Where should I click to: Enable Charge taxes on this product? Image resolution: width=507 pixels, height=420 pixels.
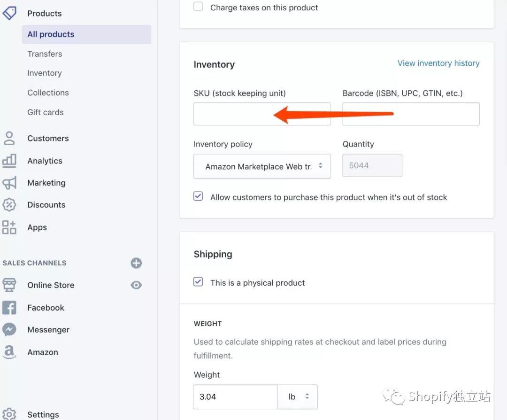pyautogui.click(x=199, y=7)
